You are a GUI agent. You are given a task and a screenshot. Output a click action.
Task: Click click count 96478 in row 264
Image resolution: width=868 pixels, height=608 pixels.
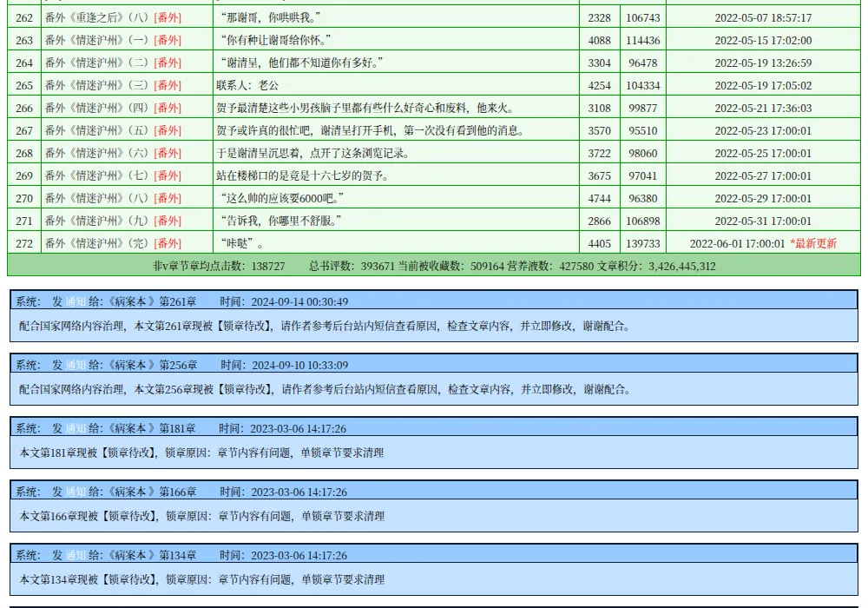click(x=643, y=63)
